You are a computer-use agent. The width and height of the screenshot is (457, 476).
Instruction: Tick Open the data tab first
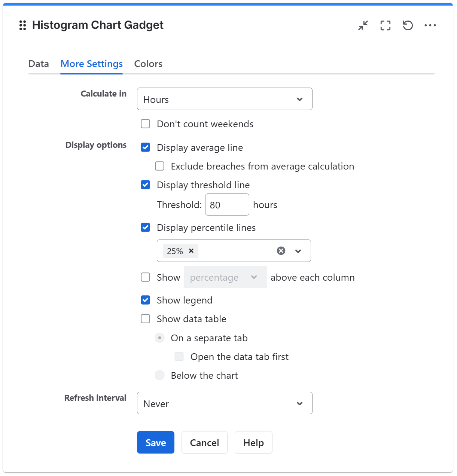coord(179,357)
